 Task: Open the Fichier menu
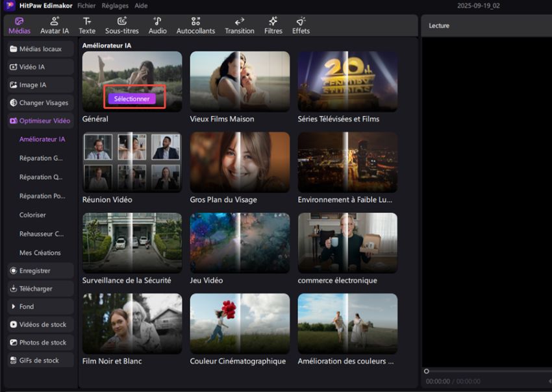point(86,6)
